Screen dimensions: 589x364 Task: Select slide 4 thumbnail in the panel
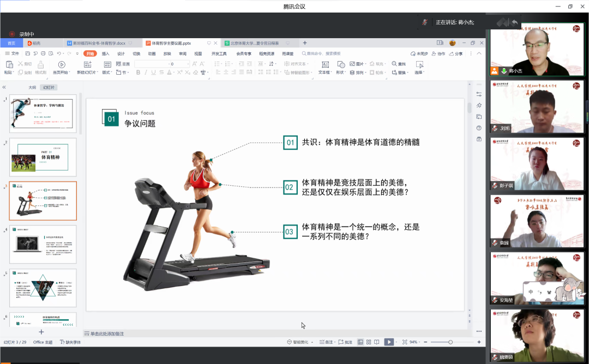click(x=43, y=243)
